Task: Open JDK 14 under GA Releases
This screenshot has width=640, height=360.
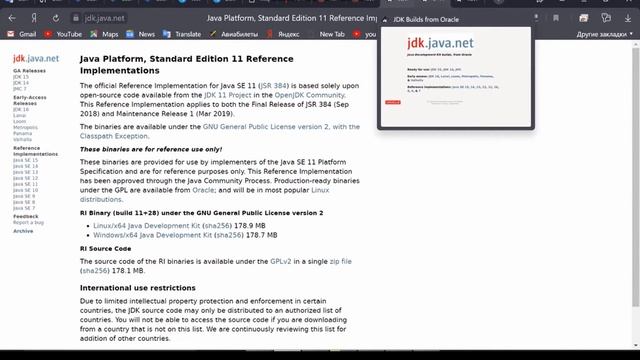Action: (20, 83)
